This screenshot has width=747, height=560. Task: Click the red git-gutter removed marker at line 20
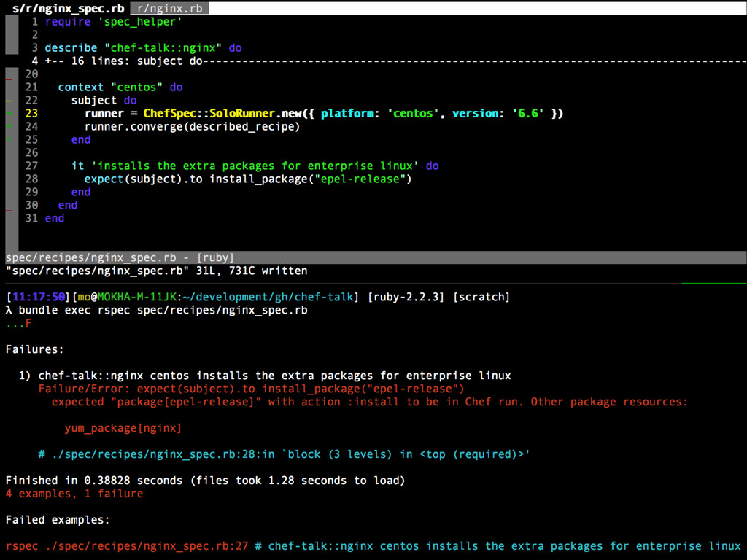(9, 79)
